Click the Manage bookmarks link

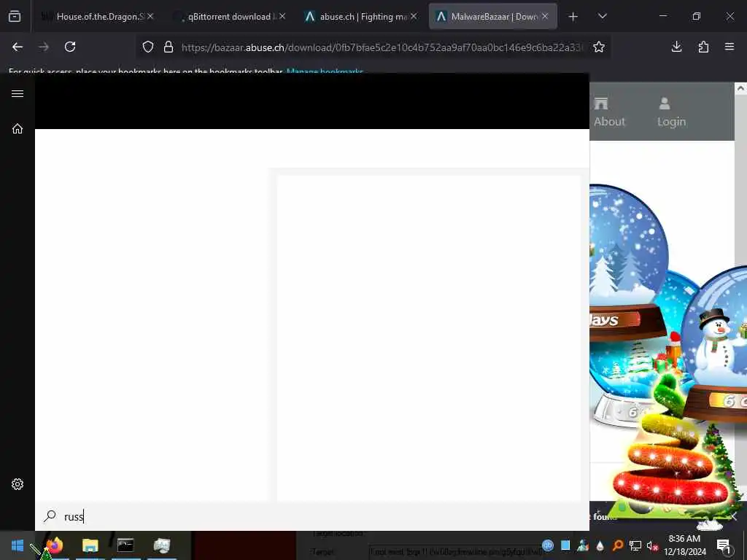click(x=325, y=71)
